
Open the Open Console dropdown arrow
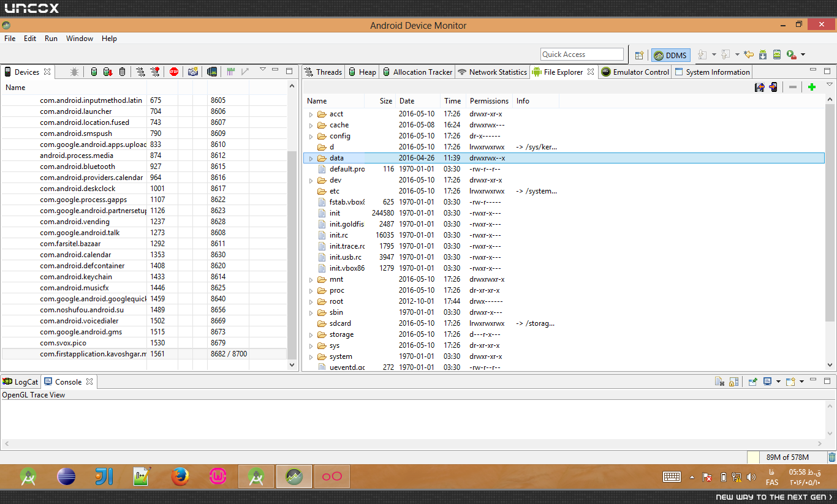pos(801,382)
